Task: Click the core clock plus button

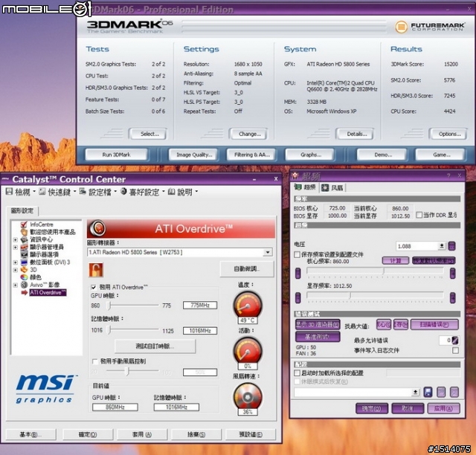Action: coord(453,273)
